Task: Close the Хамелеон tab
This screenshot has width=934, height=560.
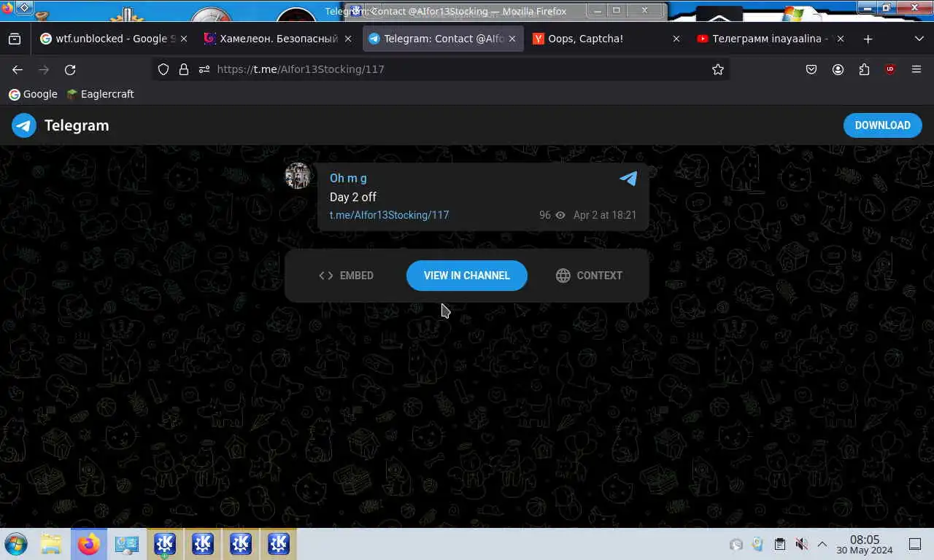Action: point(347,39)
